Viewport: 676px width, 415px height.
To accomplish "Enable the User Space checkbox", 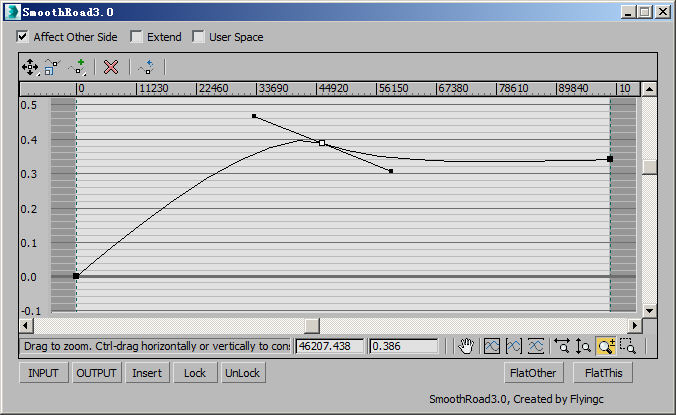I will (198, 37).
